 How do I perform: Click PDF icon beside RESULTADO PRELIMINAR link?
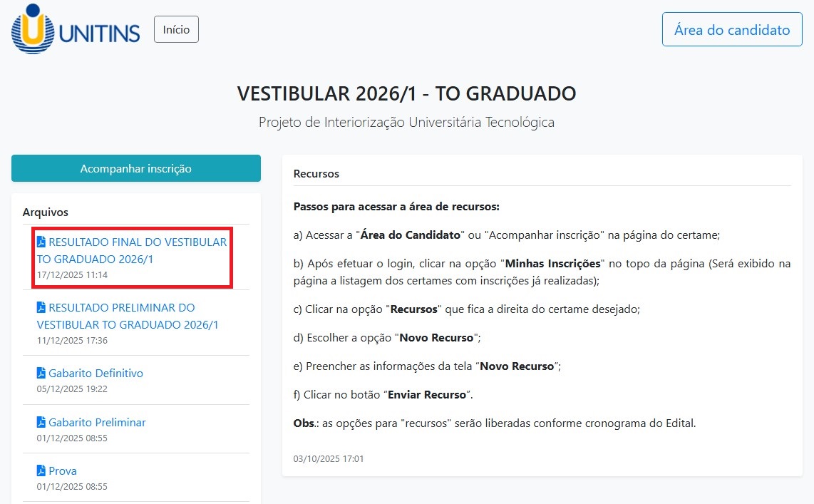41,308
